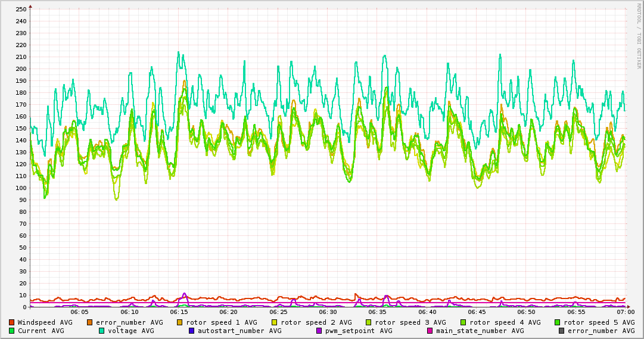Select the "Windspeed AVG" legend label
The height and width of the screenshot is (339, 644).
click(45, 322)
